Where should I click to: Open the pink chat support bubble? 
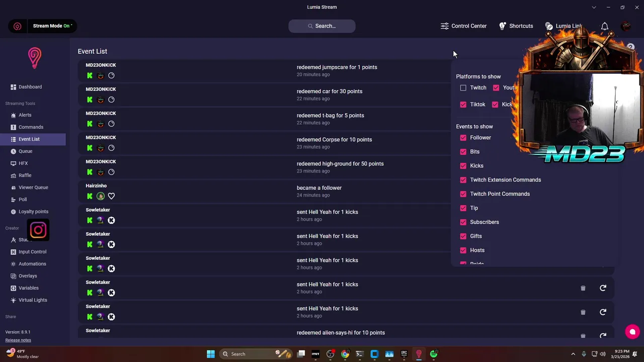(632, 332)
